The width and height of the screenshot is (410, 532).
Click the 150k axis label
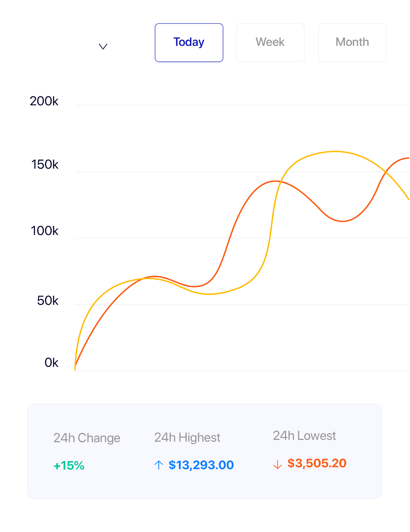click(45, 165)
